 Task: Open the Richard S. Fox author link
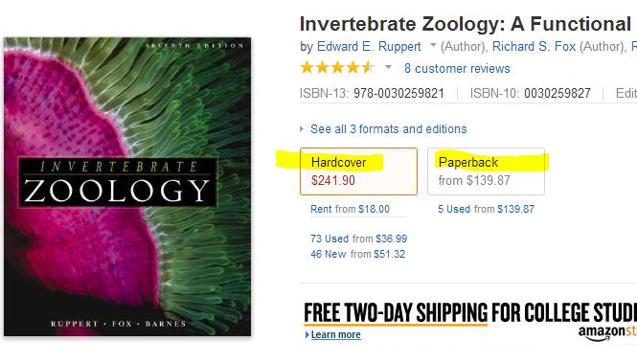click(534, 47)
